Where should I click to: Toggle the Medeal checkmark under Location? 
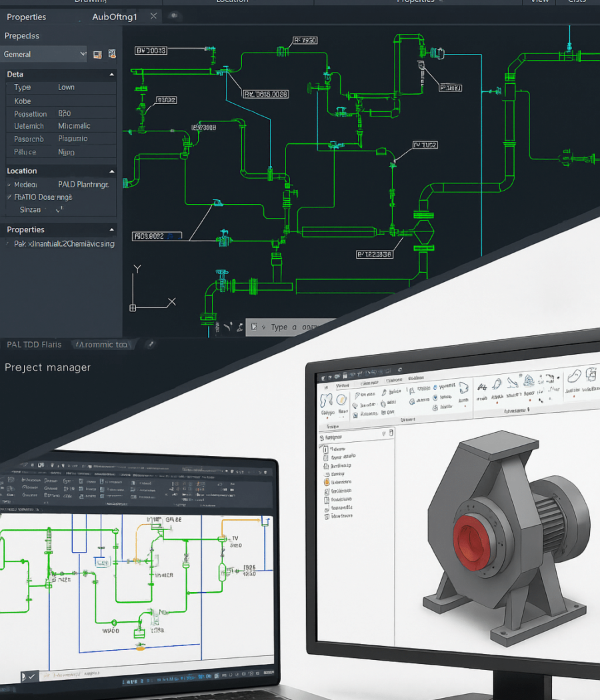9,185
